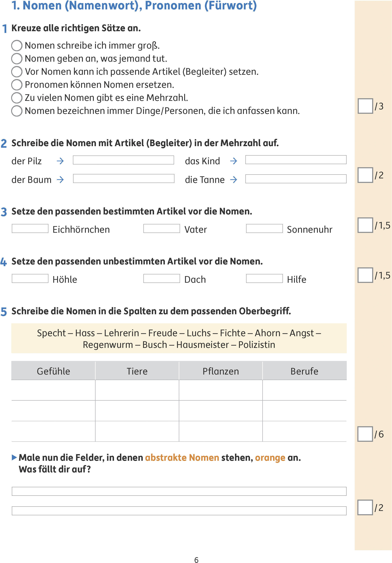392x563 pixels.
Task: Mark circle next to 'Vor Nomen kann ich passende Artikel'
Action: click(x=17, y=72)
